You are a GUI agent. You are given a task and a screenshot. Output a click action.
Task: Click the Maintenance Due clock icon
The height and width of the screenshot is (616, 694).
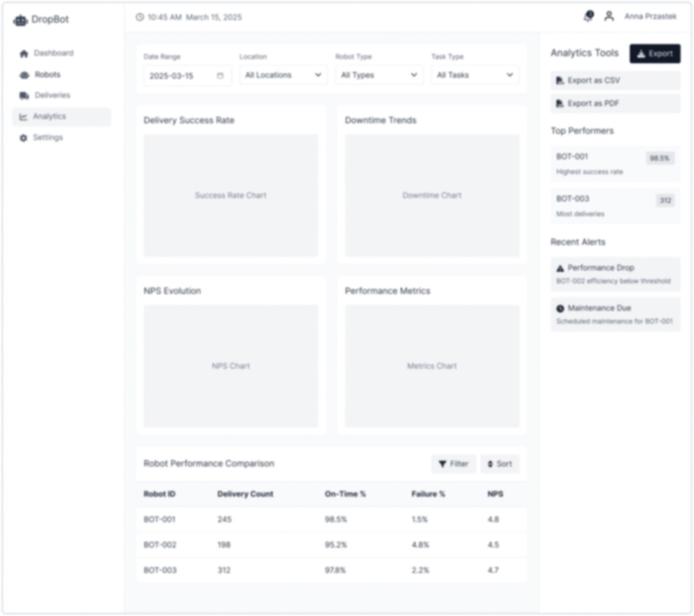560,309
